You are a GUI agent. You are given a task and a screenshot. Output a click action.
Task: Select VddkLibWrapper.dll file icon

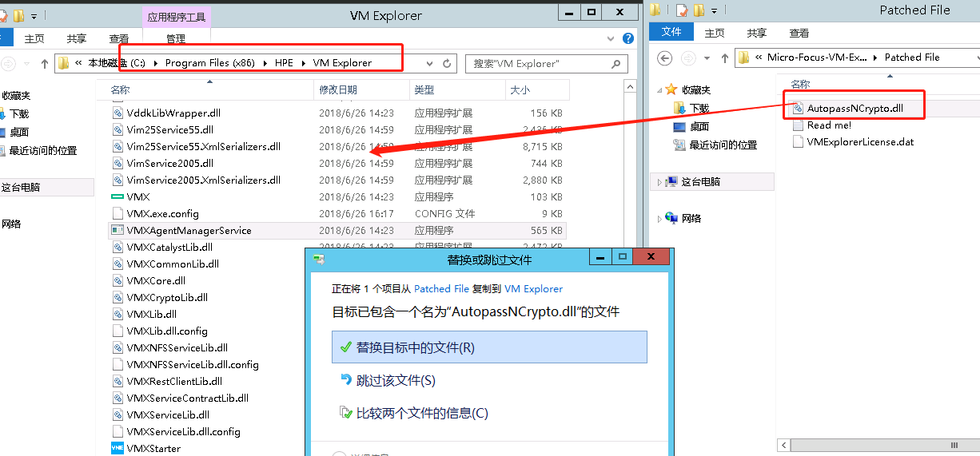(x=118, y=113)
